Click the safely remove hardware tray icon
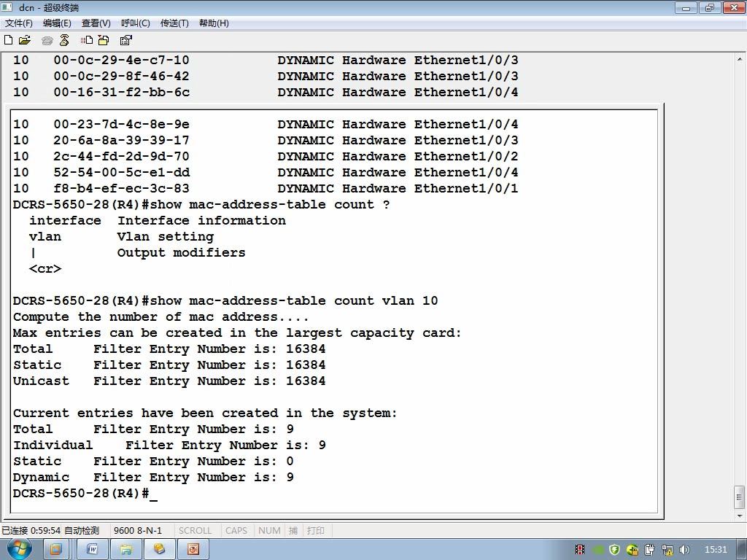 pyautogui.click(x=650, y=550)
